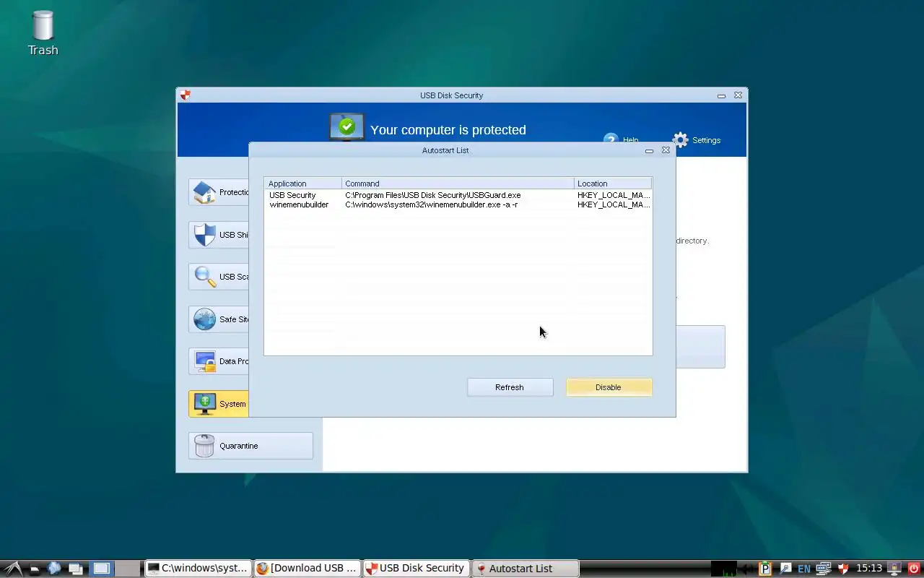Screen dimensions: 924x578
Task: Launch the web browser globe icon
Action: [54, 569]
